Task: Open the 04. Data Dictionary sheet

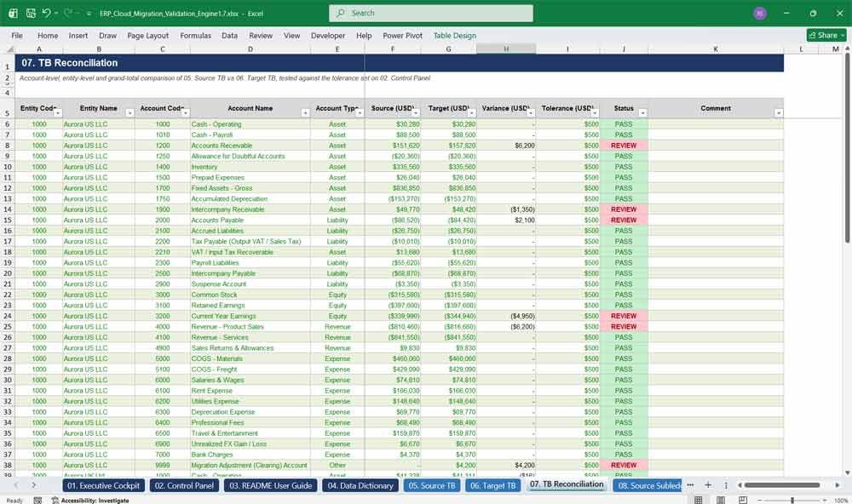Action: pyautogui.click(x=360, y=485)
